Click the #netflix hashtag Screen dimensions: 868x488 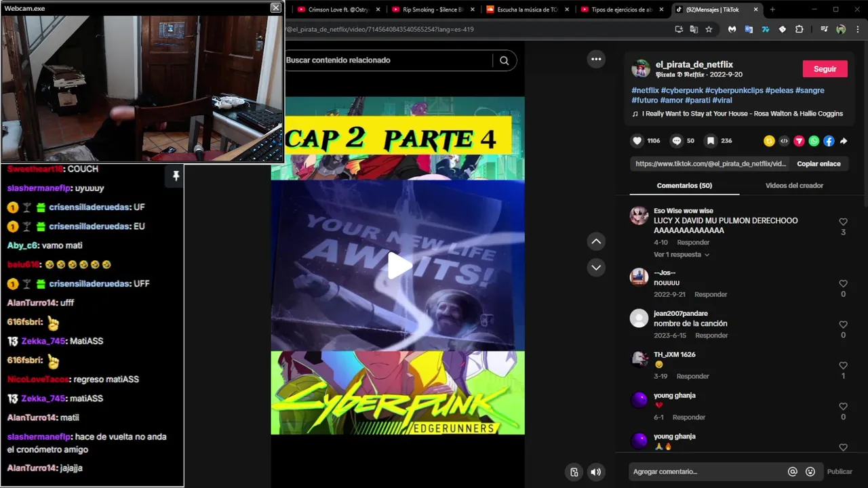[x=645, y=90]
